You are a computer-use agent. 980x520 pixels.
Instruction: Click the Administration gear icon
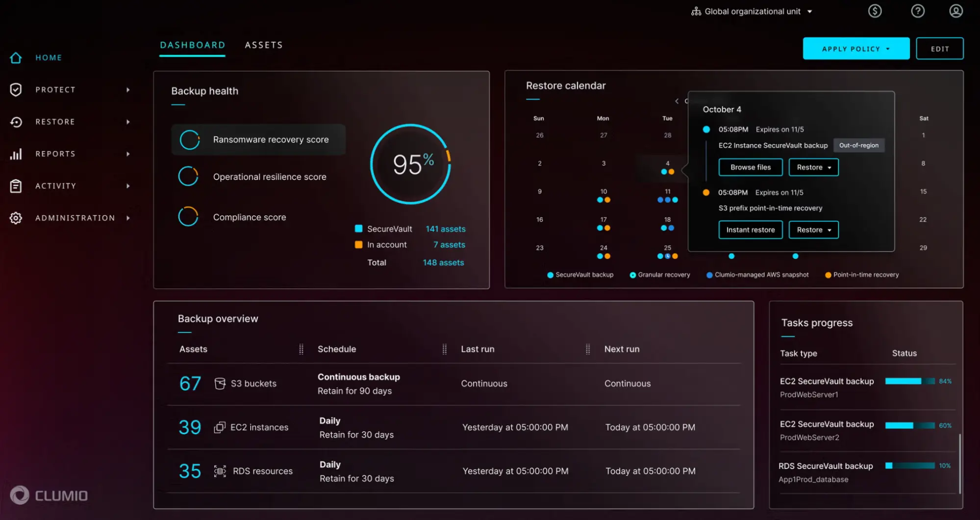[16, 218]
